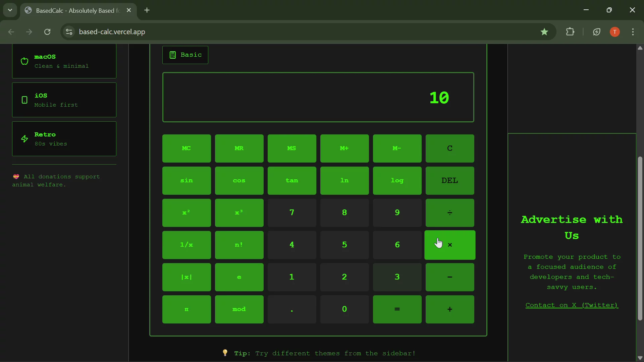This screenshot has width=644, height=362.
Task: Open the profile avatar menu
Action: coord(614,32)
